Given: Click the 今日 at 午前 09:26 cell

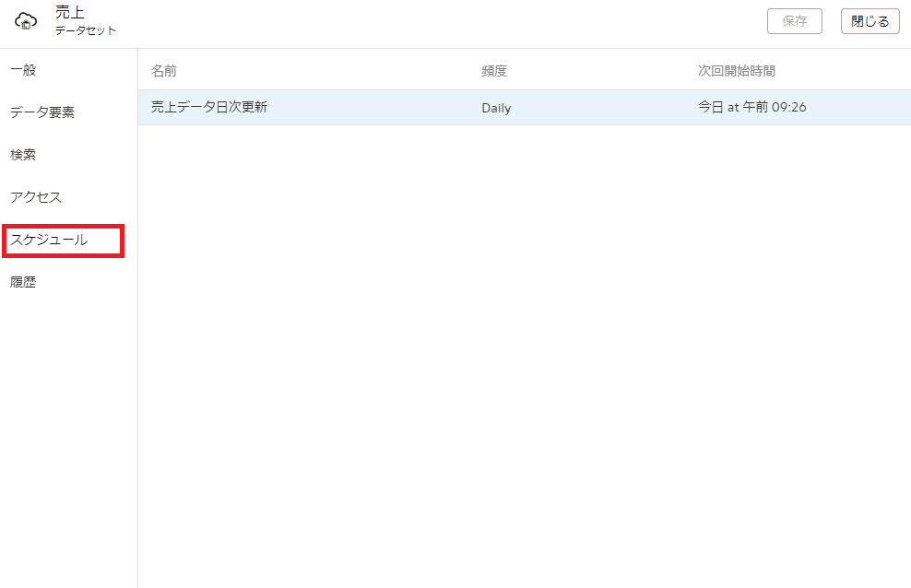Looking at the screenshot, I should pos(751,107).
